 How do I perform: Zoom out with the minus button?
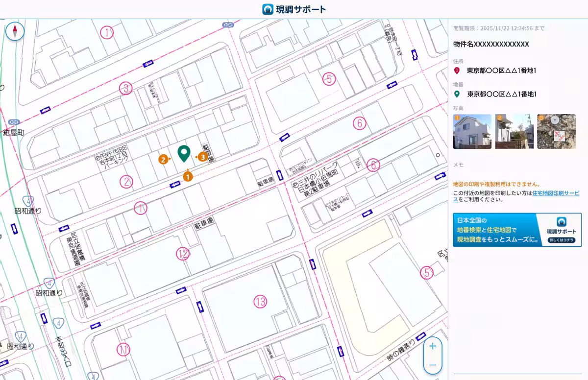(432, 365)
